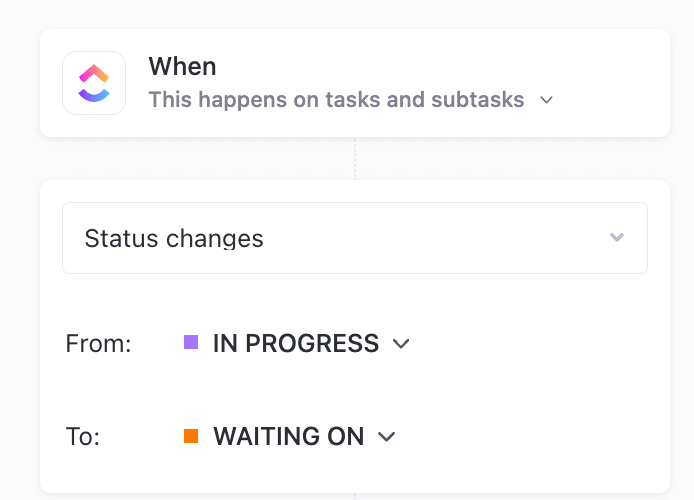This screenshot has height=500, width=694.
Task: Click the "To:" label
Action: [x=85, y=437]
